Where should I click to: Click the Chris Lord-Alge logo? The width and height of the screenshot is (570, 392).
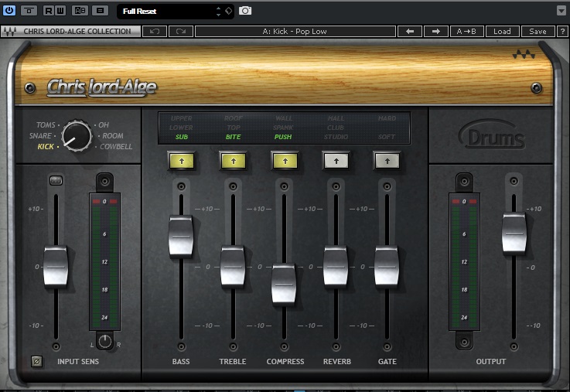[102, 87]
